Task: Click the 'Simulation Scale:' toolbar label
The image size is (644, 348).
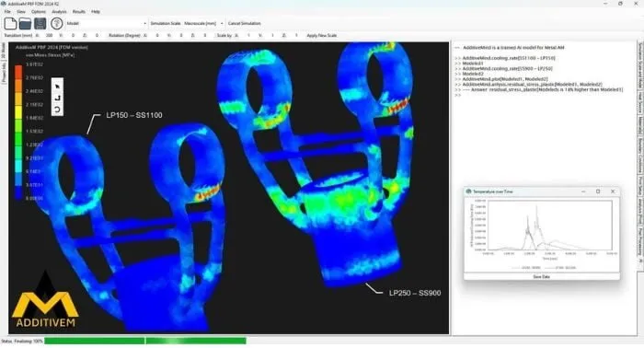Action: 165,23
